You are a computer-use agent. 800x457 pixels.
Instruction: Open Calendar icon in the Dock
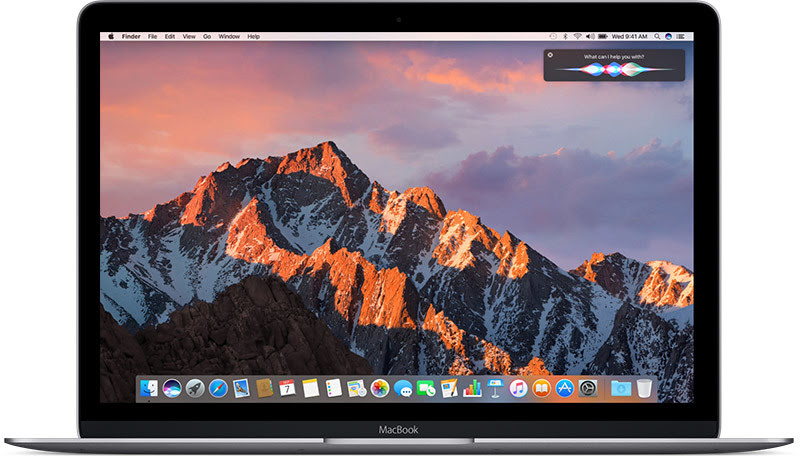[x=287, y=389]
